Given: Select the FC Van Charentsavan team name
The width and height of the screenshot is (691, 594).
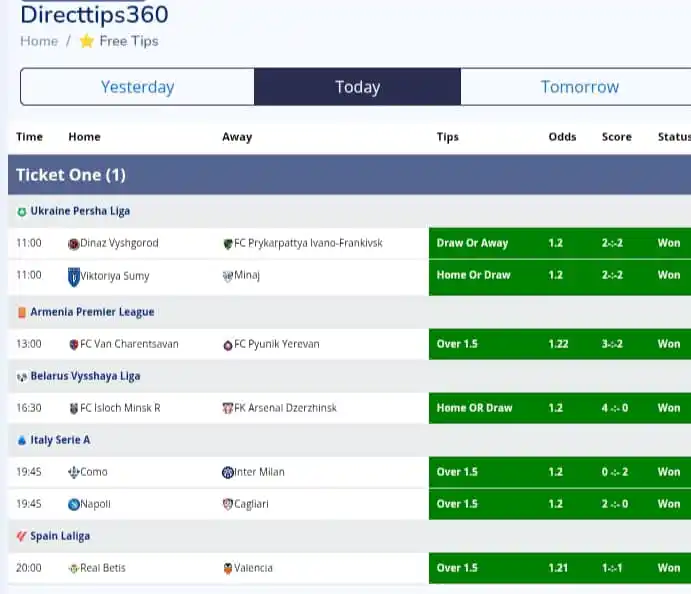Looking at the screenshot, I should pyautogui.click(x=129, y=344).
